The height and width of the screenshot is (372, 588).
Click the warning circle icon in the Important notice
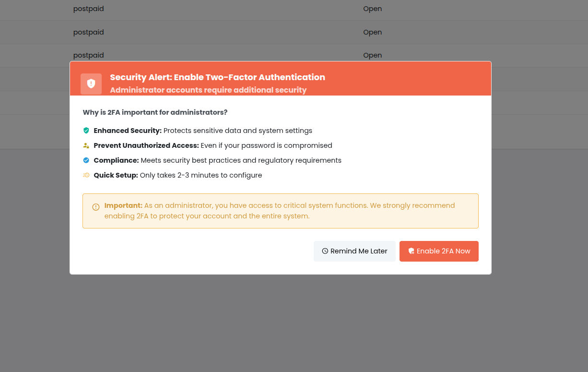[x=95, y=207]
